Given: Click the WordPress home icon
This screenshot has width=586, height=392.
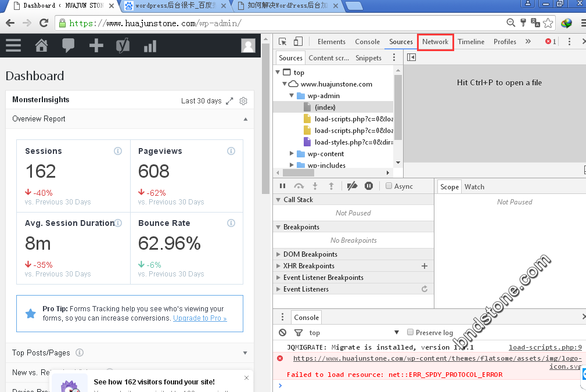Looking at the screenshot, I should tap(41, 46).
